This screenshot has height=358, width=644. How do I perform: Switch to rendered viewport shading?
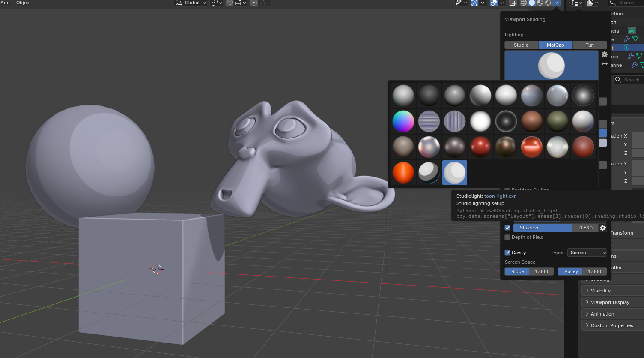[548, 3]
